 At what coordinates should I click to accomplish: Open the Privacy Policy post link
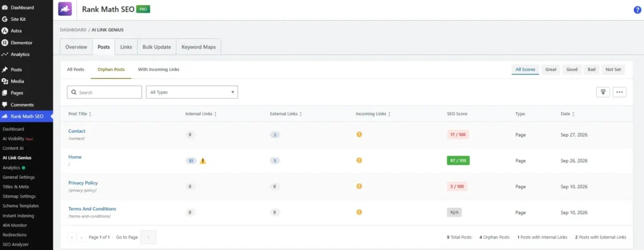pos(83,183)
